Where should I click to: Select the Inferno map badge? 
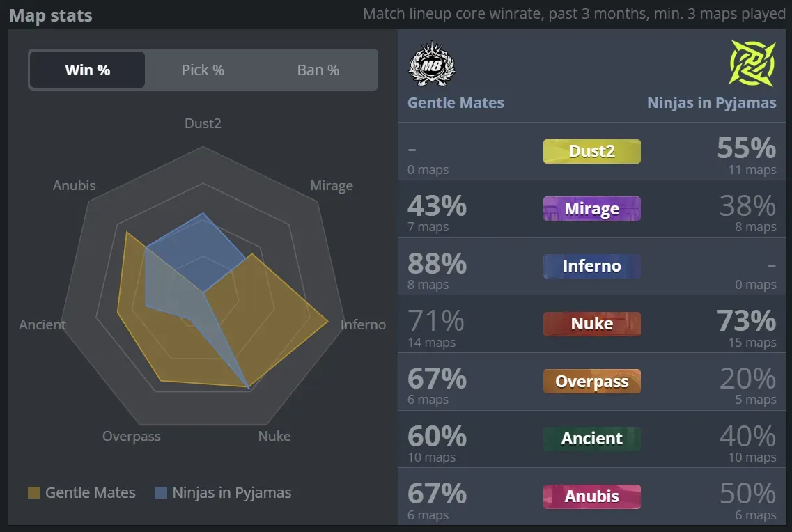pos(591,266)
